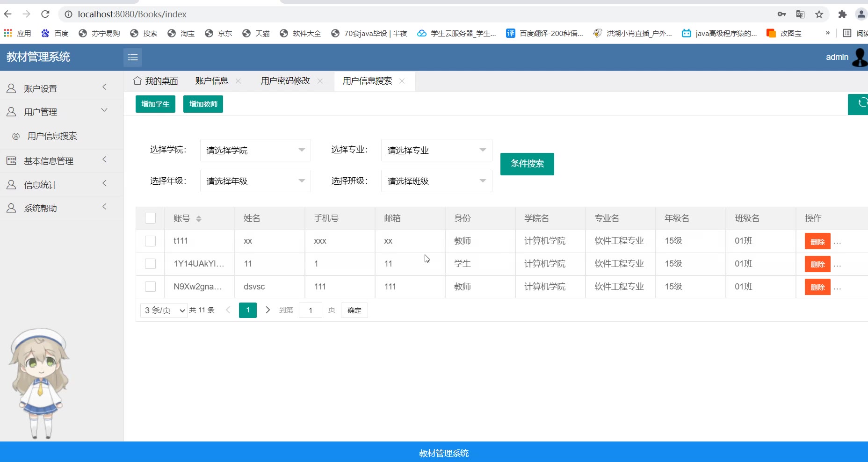Switch to the 我的桌面 tab

click(156, 81)
